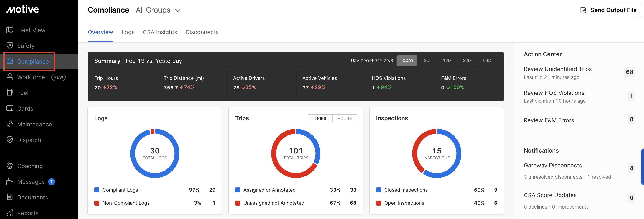The height and width of the screenshot is (219, 644).
Task: Click the Fuel pump icon in sidebar
Action: point(10,92)
